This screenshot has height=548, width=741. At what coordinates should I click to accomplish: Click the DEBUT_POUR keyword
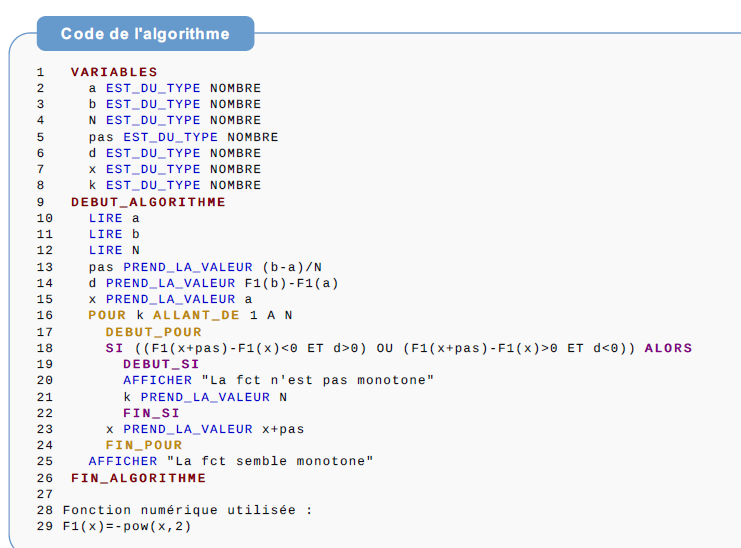point(153,332)
